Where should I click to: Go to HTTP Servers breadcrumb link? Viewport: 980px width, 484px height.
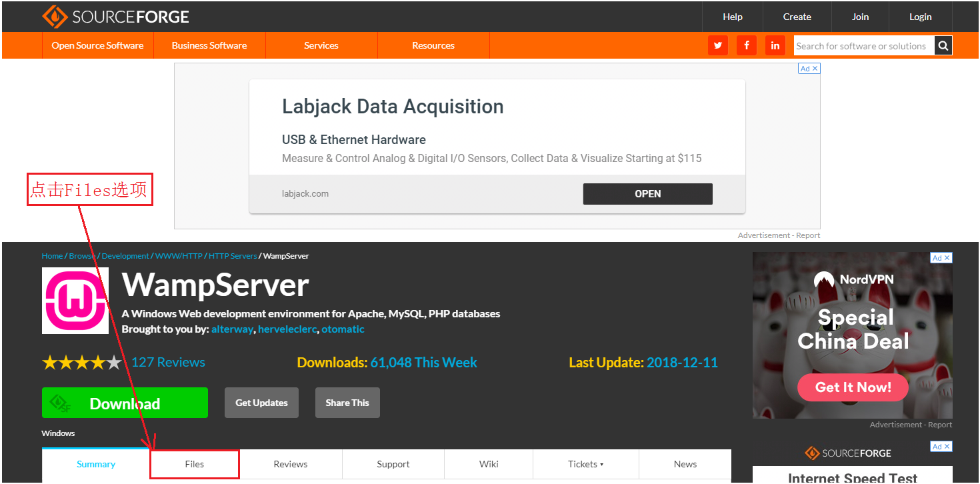click(233, 256)
